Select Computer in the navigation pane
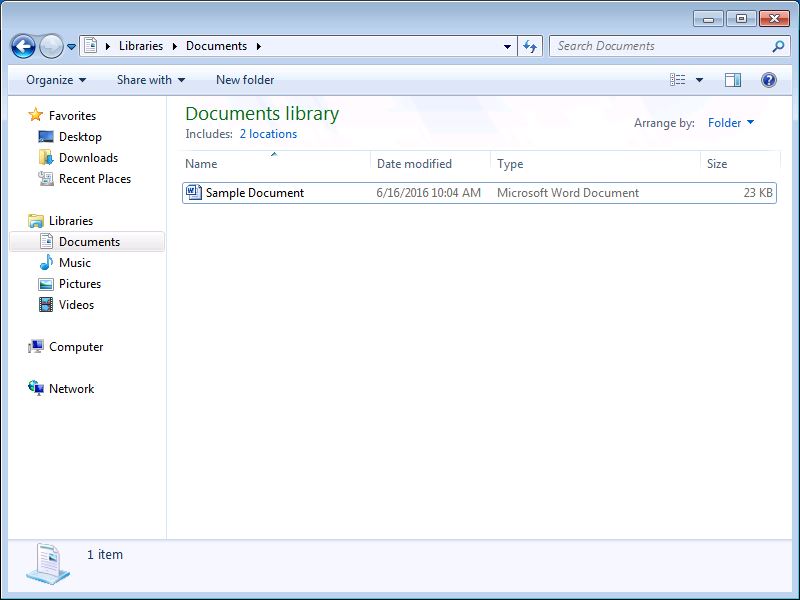The height and width of the screenshot is (600, 800). point(76,347)
